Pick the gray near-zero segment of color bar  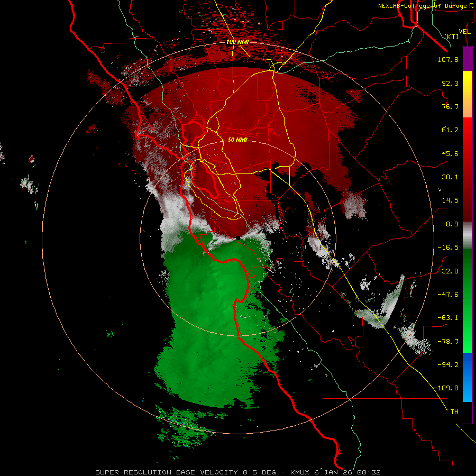tap(467, 235)
